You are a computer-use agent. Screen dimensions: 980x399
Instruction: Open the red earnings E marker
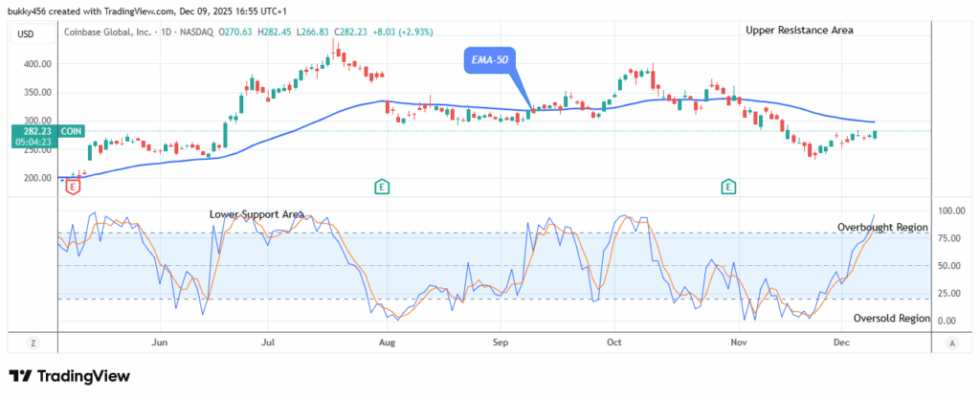pyautogui.click(x=74, y=186)
